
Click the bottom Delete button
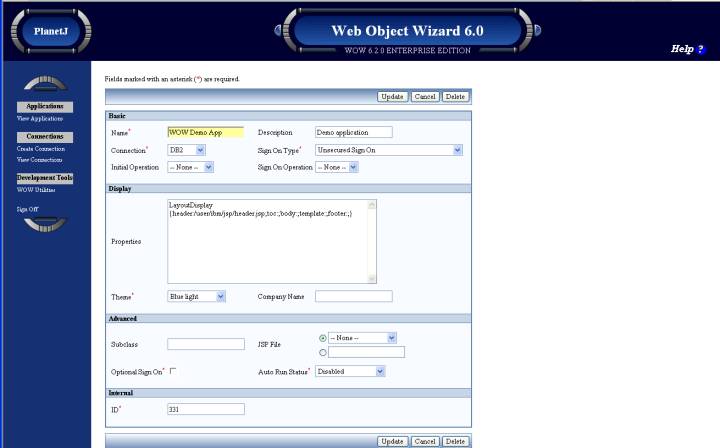pos(456,441)
